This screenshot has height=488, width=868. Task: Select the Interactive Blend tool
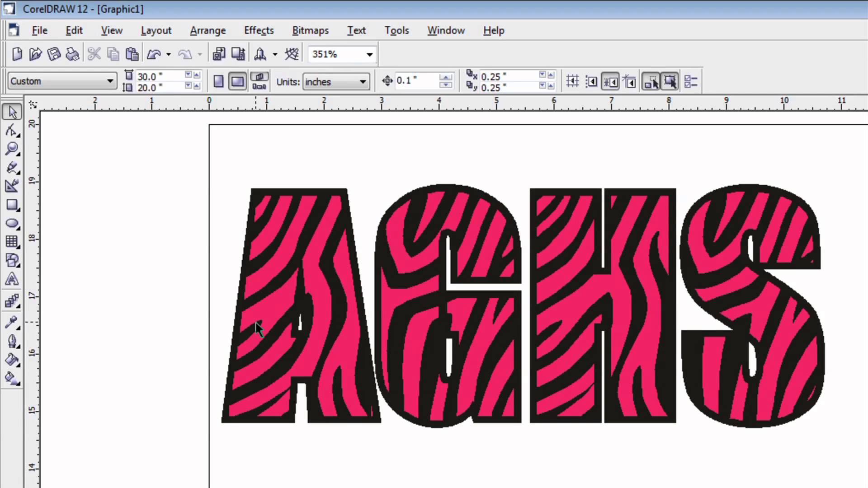pyautogui.click(x=12, y=300)
